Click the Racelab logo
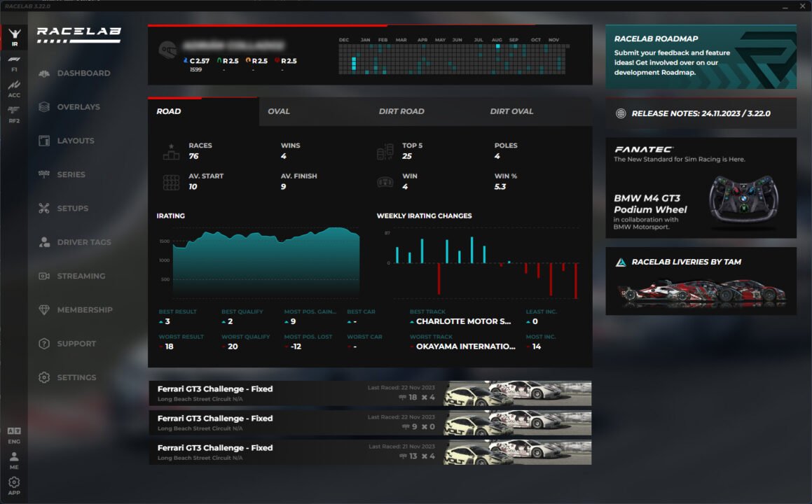The image size is (812, 504). (78, 35)
